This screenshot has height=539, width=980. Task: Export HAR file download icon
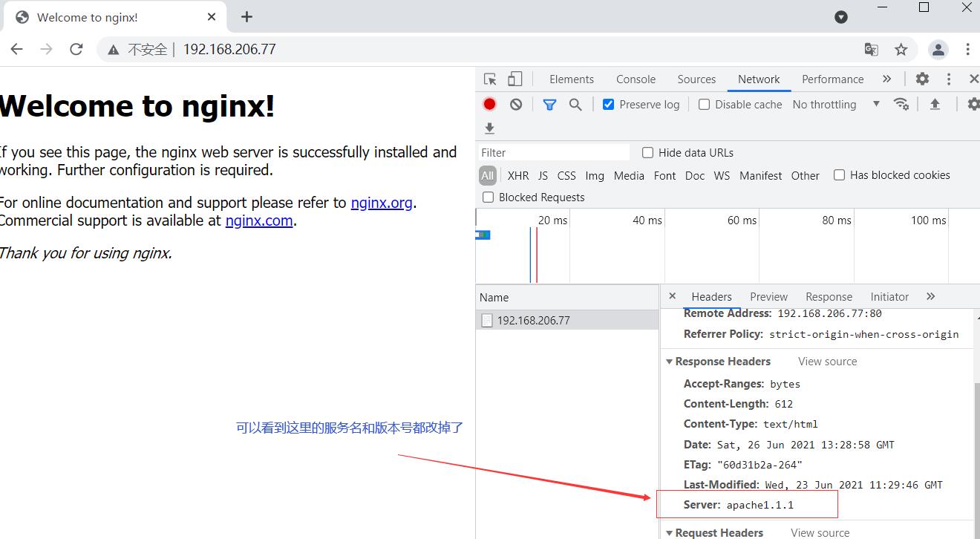489,128
